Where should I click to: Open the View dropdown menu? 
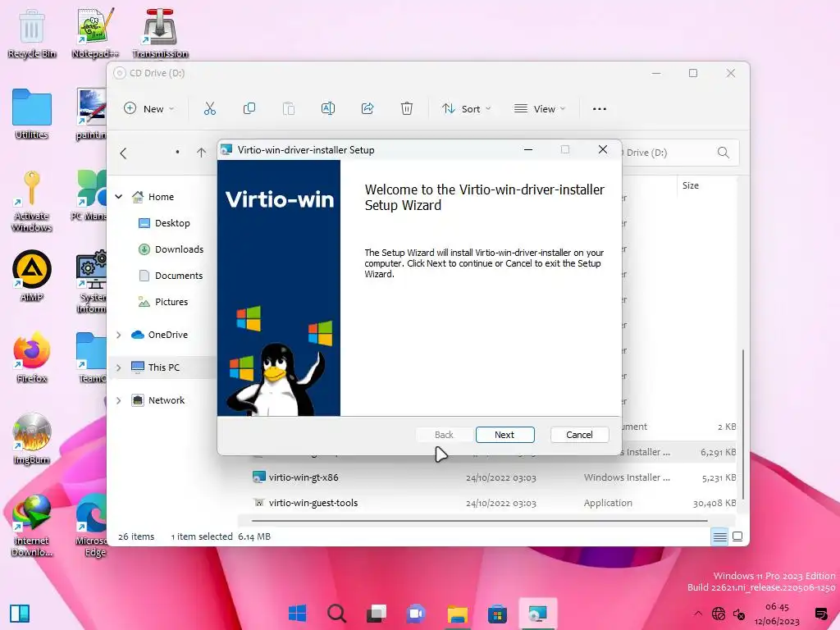540,109
